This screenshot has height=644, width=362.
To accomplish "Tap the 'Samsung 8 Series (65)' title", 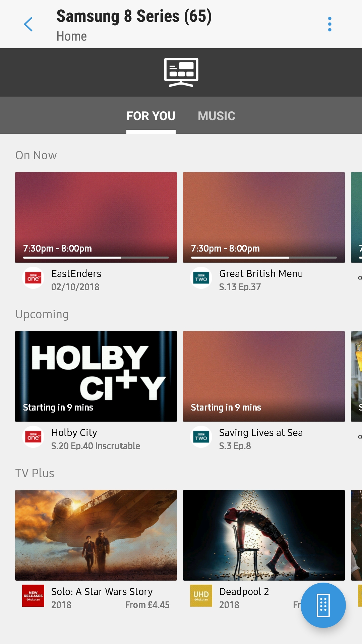I will [x=134, y=16].
